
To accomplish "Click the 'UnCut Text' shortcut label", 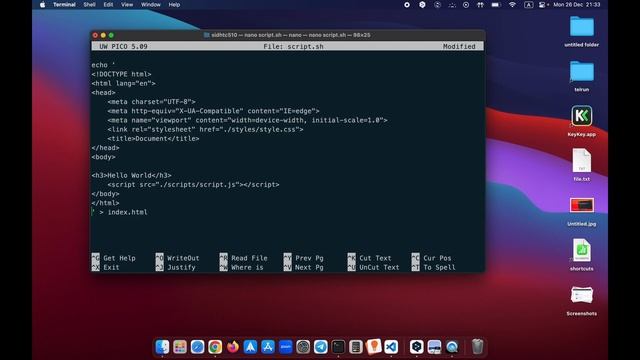I will (x=379, y=267).
